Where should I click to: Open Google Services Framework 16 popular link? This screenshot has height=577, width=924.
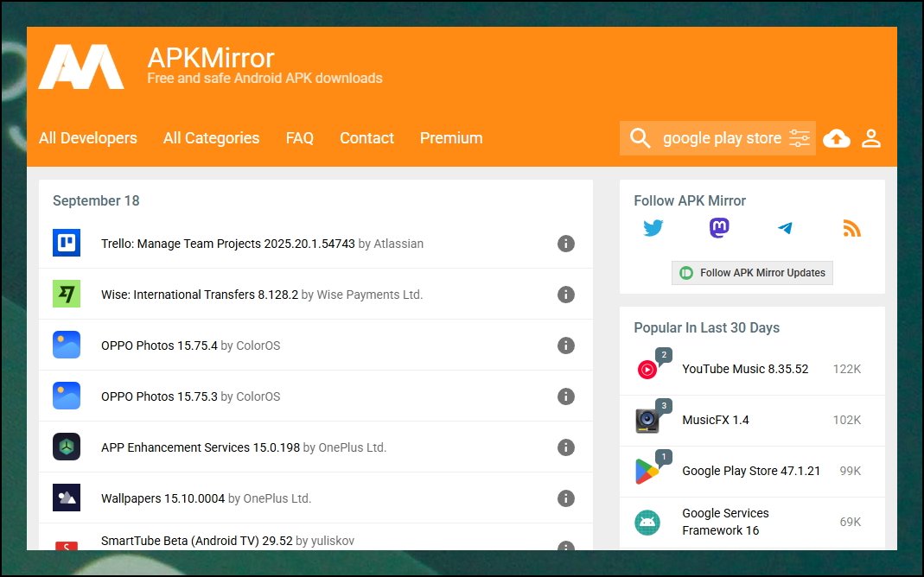[725, 522]
